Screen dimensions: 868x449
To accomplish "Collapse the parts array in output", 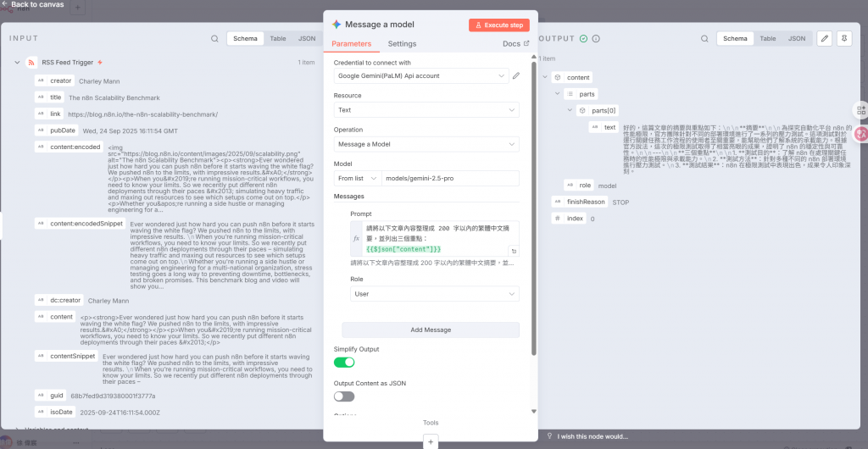I will (558, 94).
